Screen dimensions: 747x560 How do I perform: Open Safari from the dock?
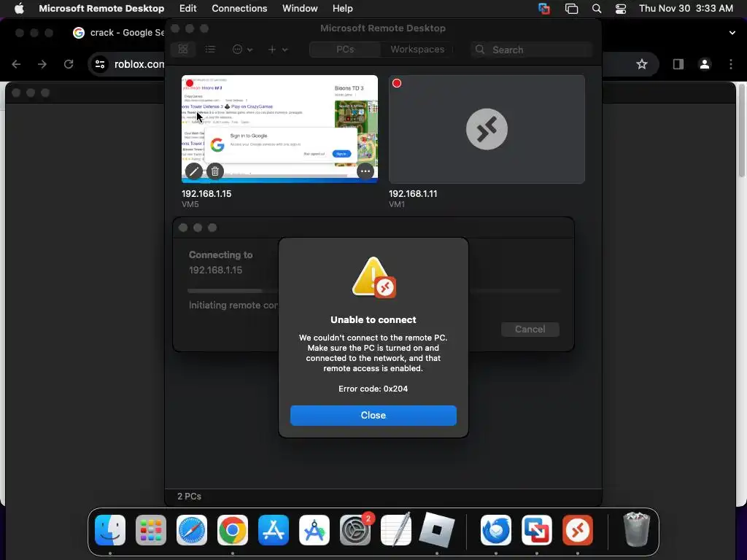[192, 530]
